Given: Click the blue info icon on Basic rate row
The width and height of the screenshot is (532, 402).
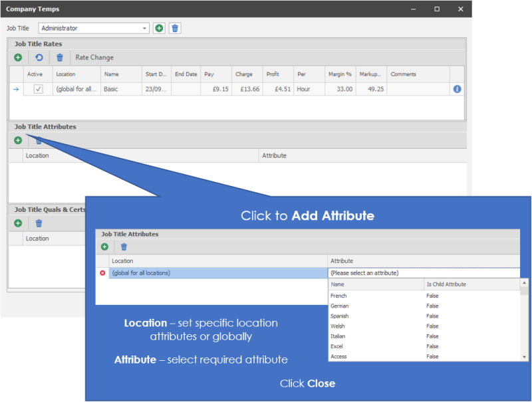Looking at the screenshot, I should (457, 89).
